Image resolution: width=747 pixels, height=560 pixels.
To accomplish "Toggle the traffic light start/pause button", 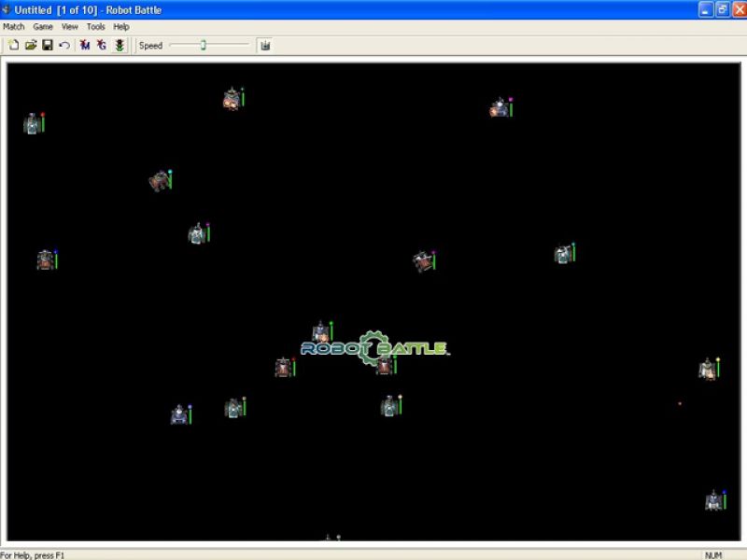I will point(120,45).
